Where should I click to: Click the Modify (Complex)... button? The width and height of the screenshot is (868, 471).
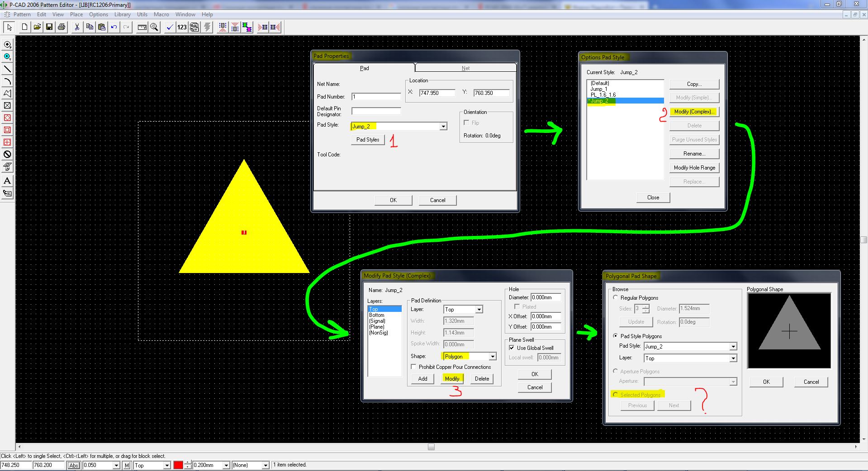click(694, 112)
